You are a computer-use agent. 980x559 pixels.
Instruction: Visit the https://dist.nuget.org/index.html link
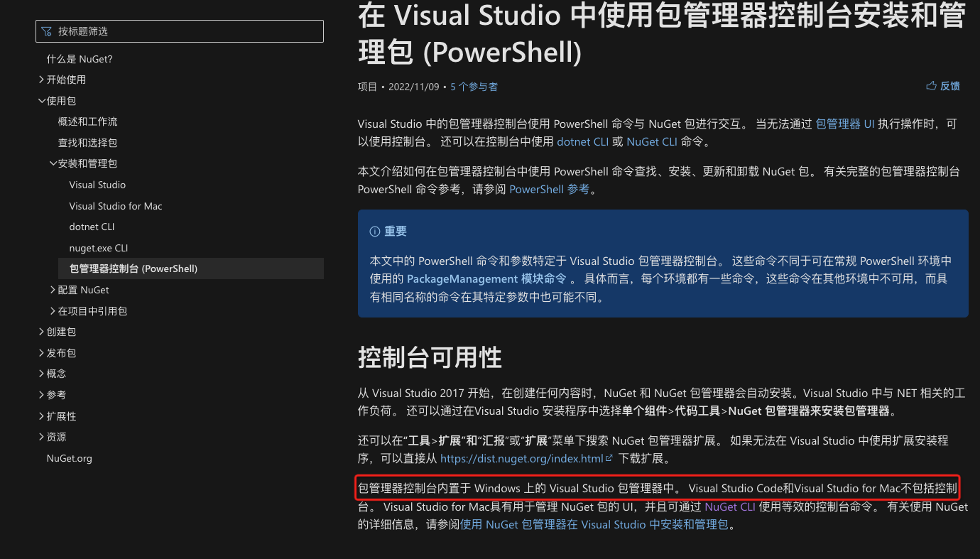click(x=521, y=459)
